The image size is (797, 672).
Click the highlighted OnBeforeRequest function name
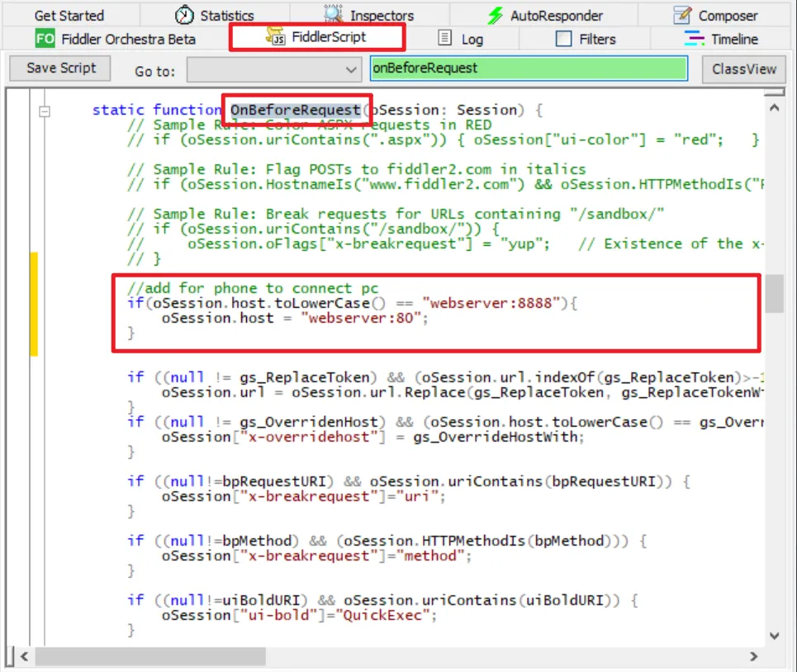pos(296,110)
